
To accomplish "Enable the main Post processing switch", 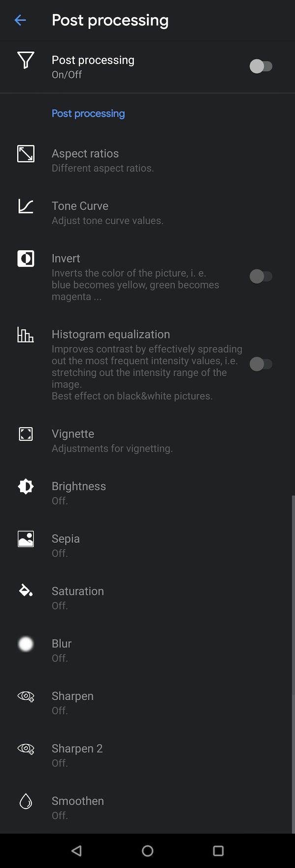I will (261, 66).
